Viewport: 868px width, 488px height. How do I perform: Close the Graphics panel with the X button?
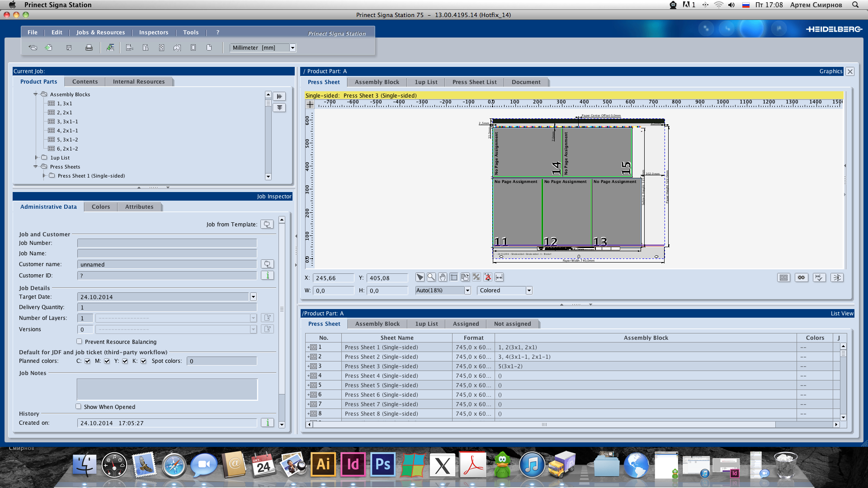850,71
